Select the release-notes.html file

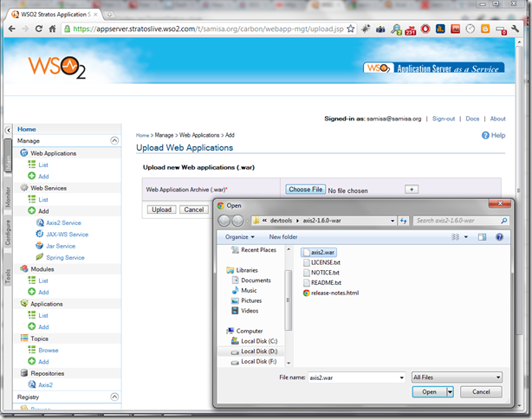331,293
